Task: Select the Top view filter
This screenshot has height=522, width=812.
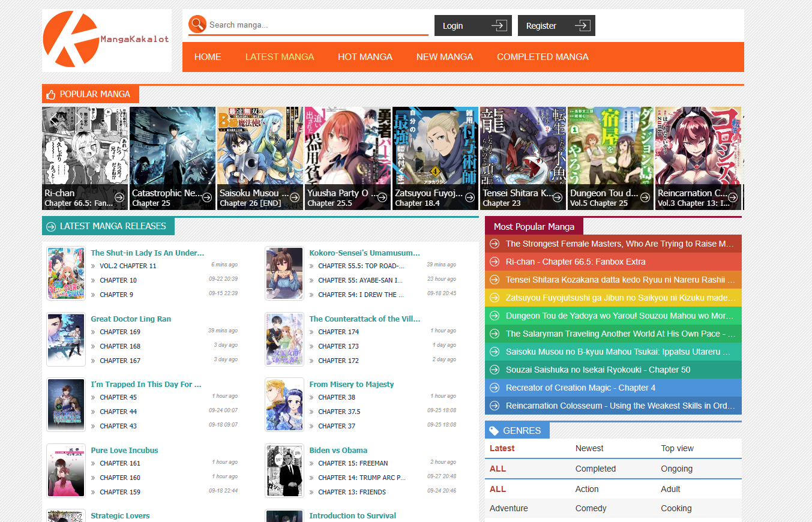Action: click(x=678, y=448)
